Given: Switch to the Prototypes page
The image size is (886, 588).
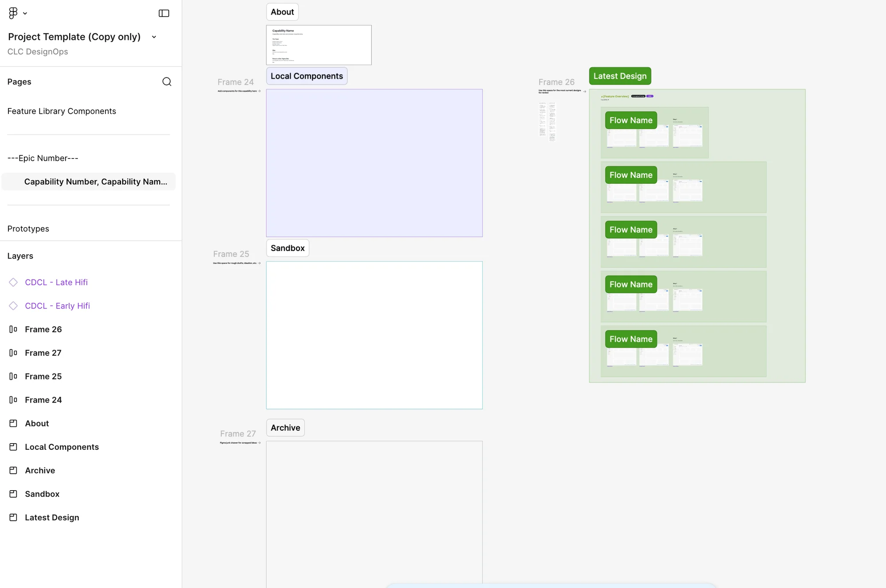Looking at the screenshot, I should [28, 229].
